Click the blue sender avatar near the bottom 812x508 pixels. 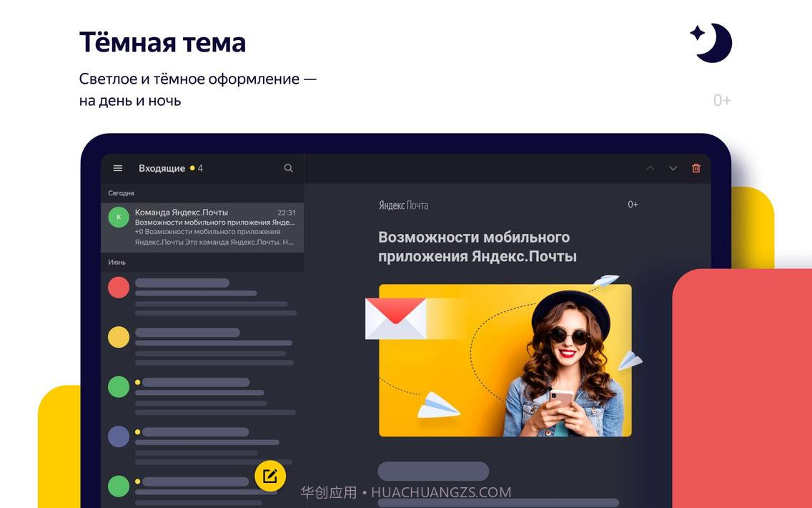point(119,436)
